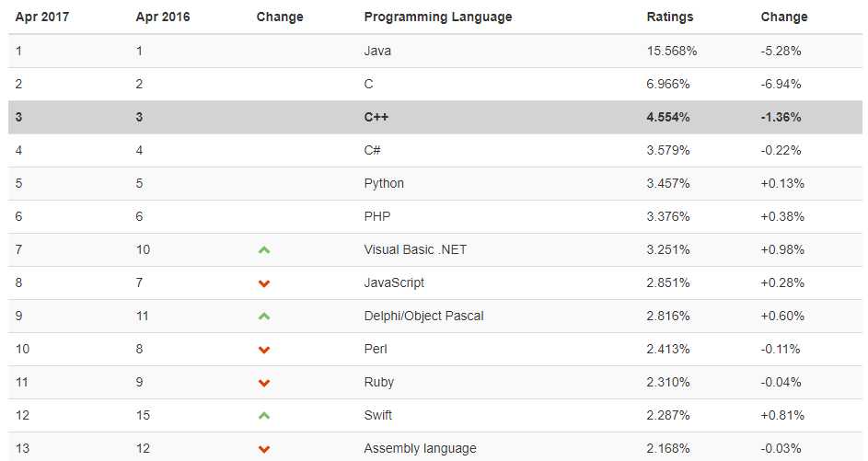Click the Visual Basic .NET language name
The image size is (868, 461).
[x=415, y=249]
